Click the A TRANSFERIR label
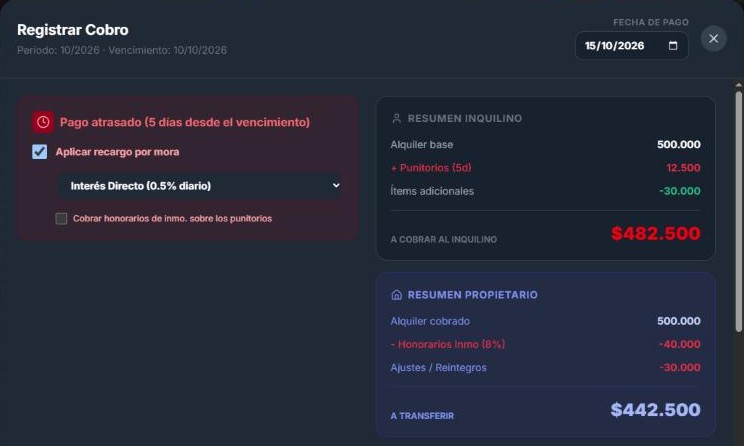 coord(422,416)
